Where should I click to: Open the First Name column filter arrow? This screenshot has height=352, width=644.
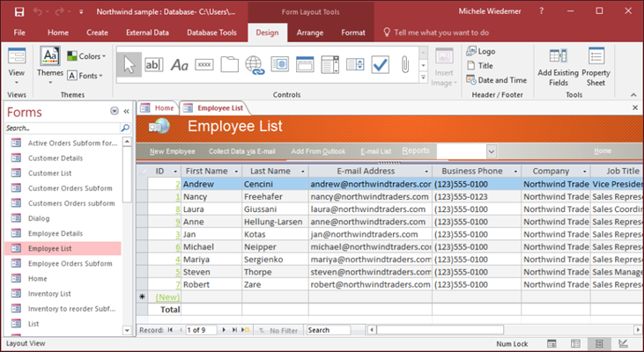coord(236,172)
